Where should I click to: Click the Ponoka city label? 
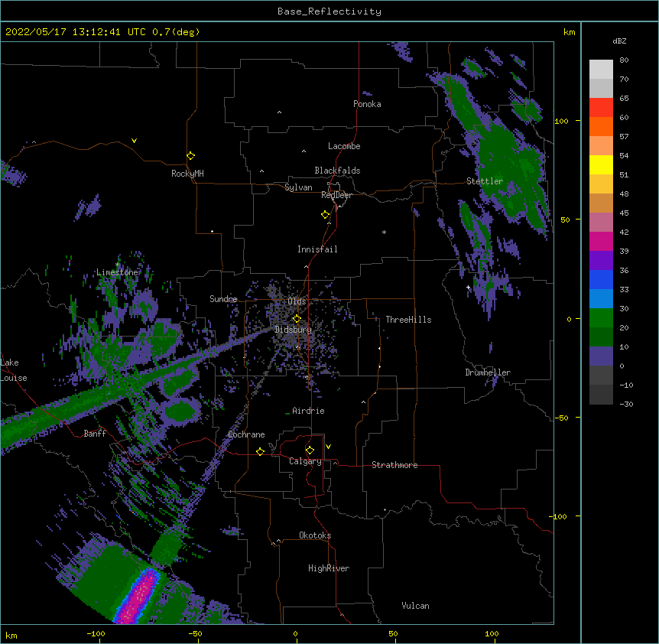[367, 104]
